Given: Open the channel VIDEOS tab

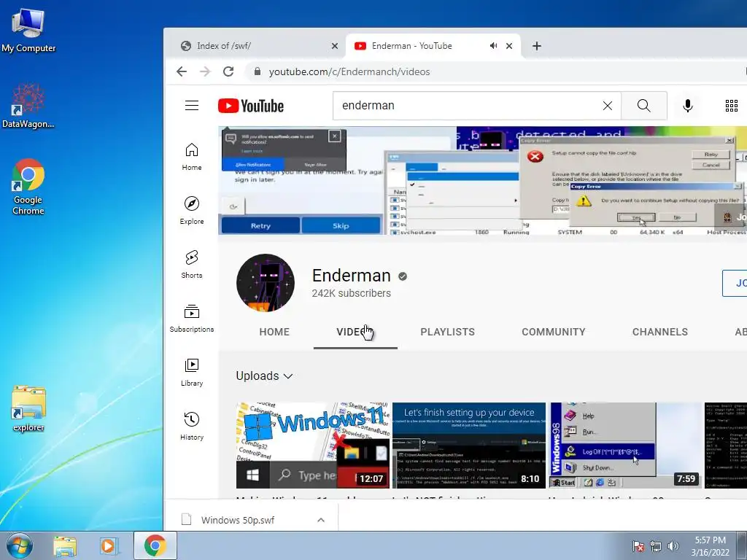Looking at the screenshot, I should [355, 332].
